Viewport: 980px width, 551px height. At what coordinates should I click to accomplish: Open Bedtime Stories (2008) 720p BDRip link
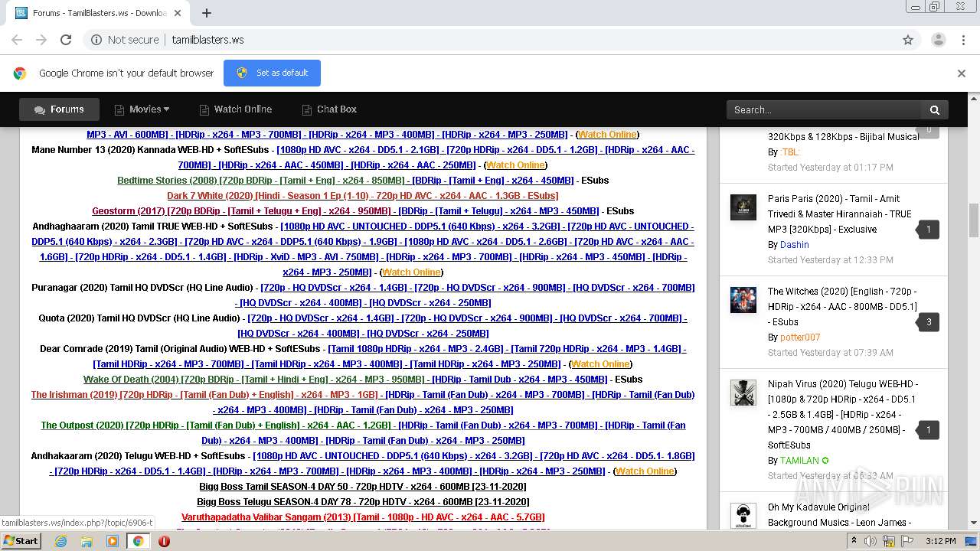coord(260,181)
